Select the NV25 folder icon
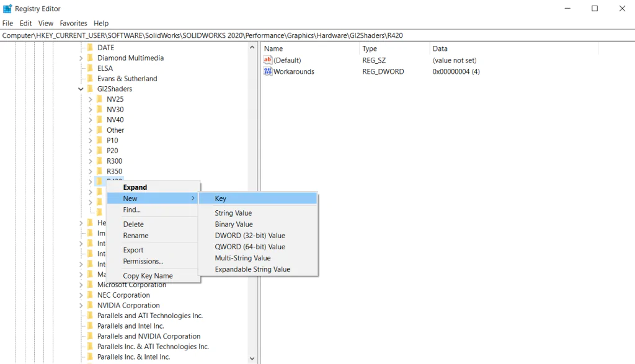The width and height of the screenshot is (635, 364). point(99,99)
